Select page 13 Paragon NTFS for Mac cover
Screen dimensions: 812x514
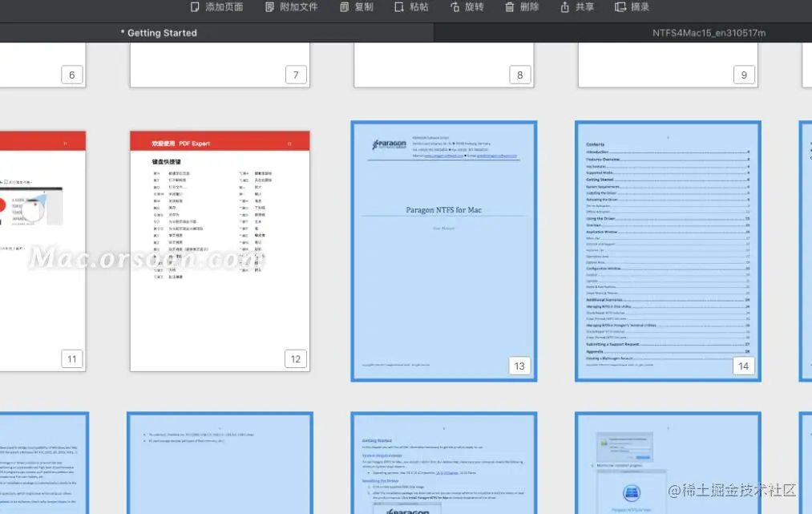(x=444, y=251)
